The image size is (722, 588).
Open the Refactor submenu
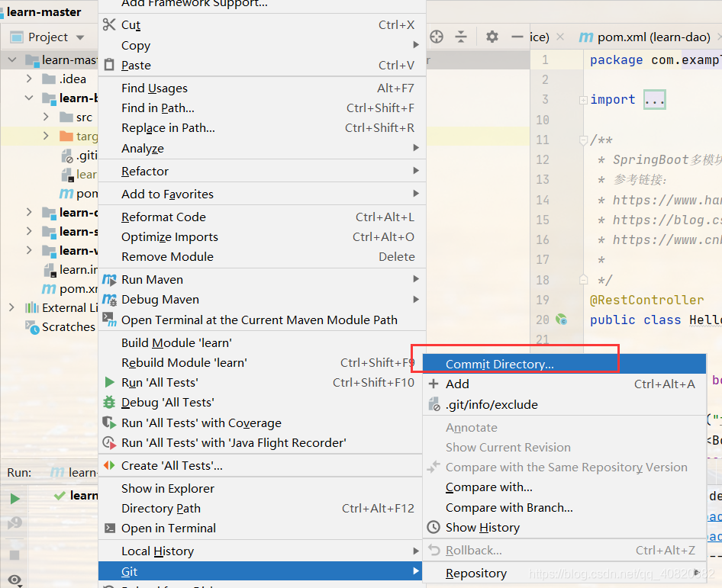coord(262,171)
